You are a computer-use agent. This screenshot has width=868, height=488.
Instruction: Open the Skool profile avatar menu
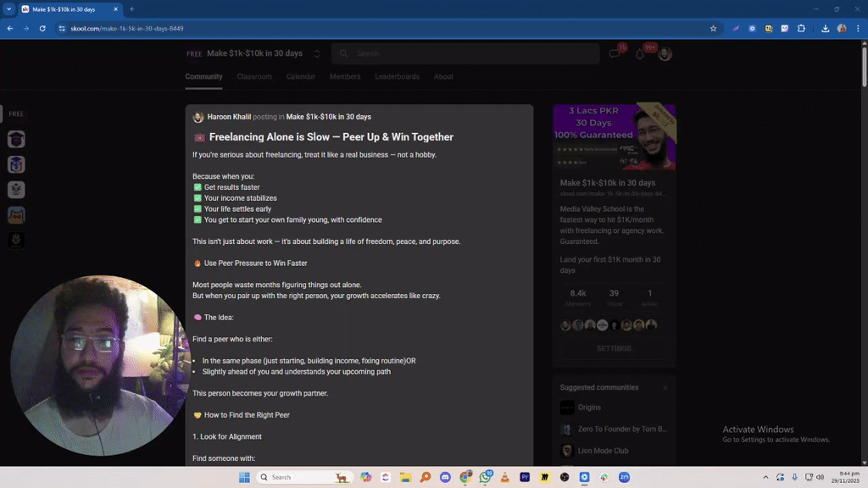tap(665, 53)
